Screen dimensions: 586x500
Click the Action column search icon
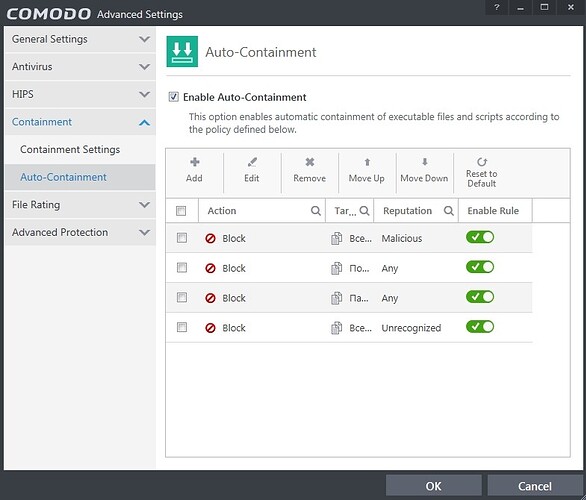316,211
